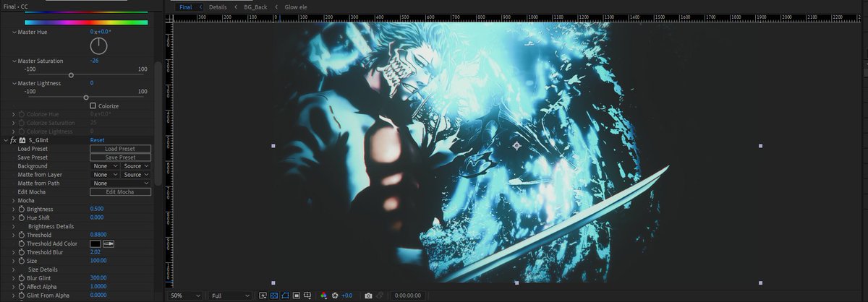Switch to the Glow ele composition tab
The image size is (868, 302).
pyautogui.click(x=296, y=7)
